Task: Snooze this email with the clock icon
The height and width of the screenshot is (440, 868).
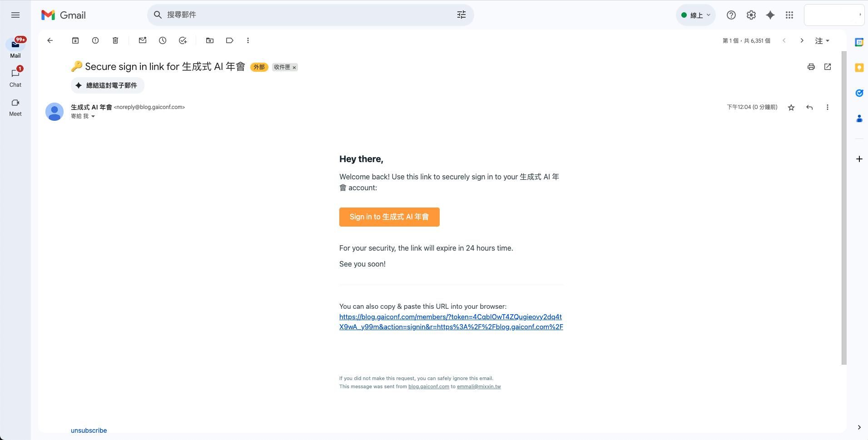Action: (x=163, y=40)
